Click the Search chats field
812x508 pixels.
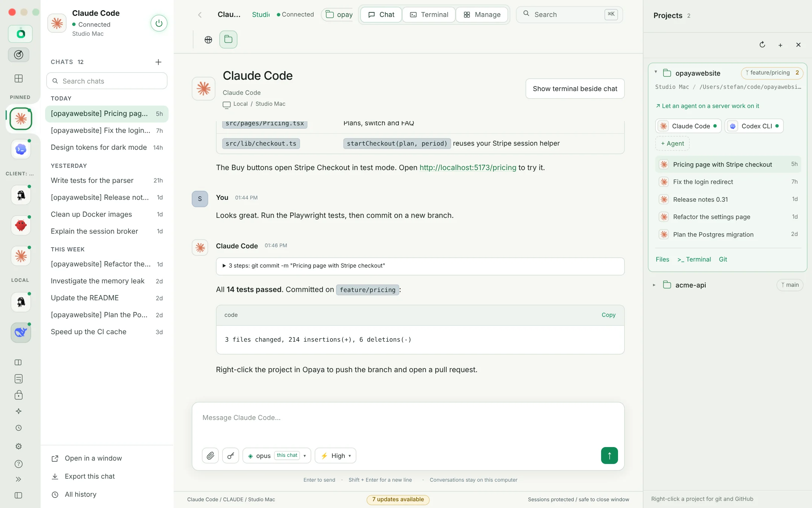coord(107,81)
